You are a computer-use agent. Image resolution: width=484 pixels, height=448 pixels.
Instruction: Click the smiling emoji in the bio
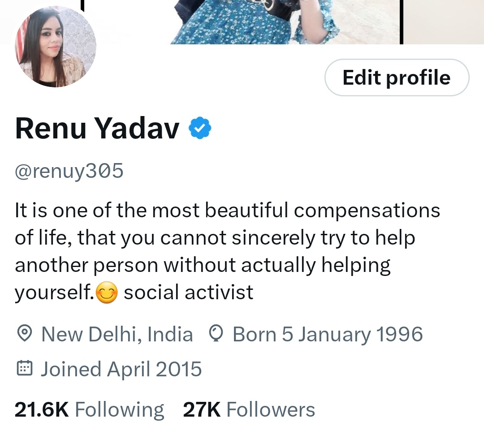pos(107,293)
